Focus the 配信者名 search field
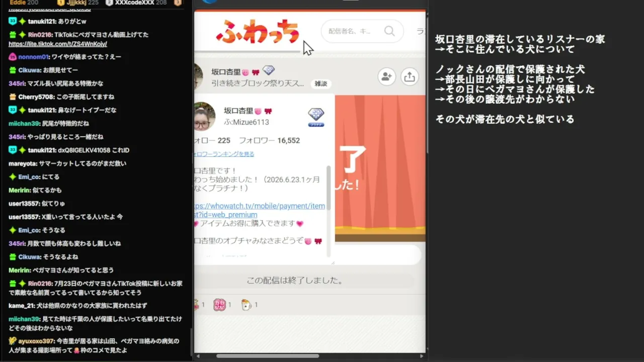The width and height of the screenshot is (644, 362). [362, 31]
